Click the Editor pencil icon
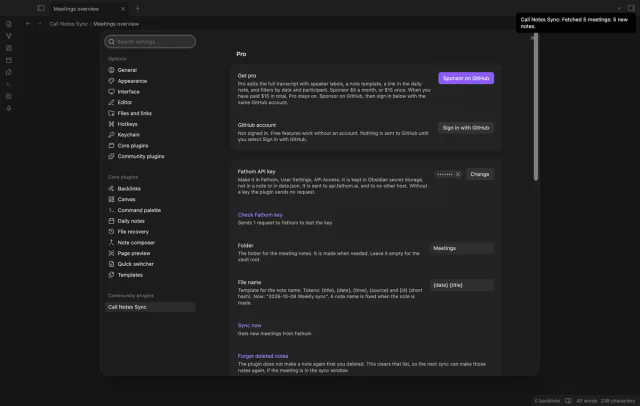 pos(111,102)
